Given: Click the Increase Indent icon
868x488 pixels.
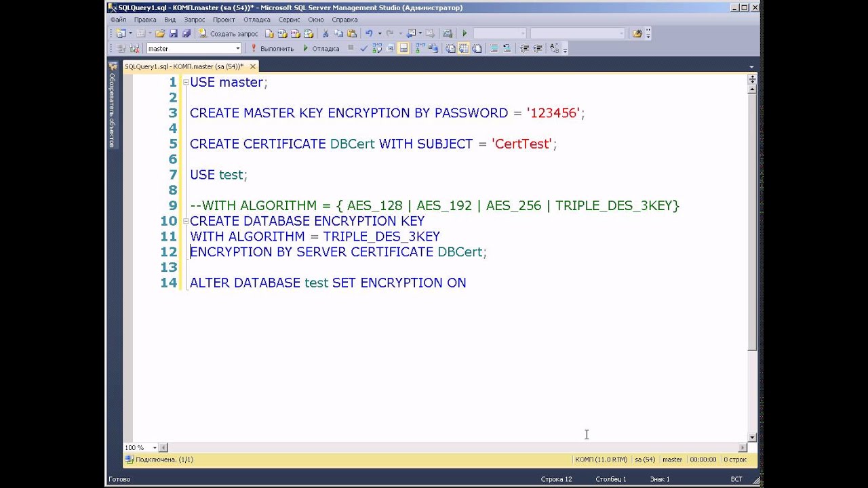Looking at the screenshot, I should click(x=537, y=48).
